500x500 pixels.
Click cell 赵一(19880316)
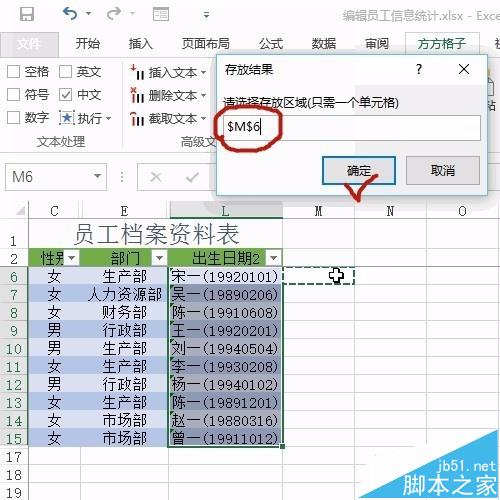point(225,421)
